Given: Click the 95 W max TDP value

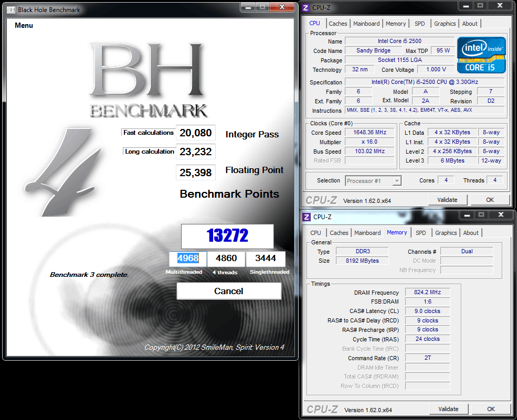Looking at the screenshot, I should tap(443, 51).
